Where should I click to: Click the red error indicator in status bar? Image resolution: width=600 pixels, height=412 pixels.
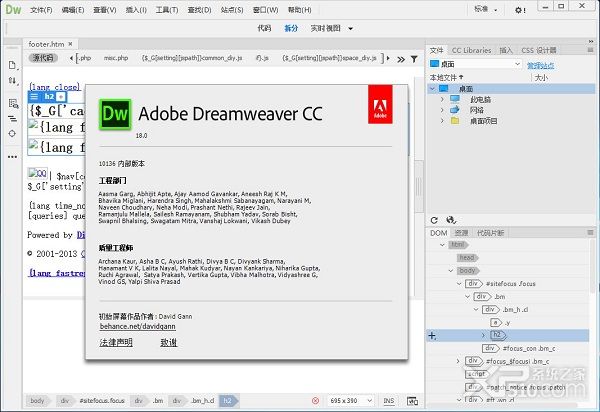[x=315, y=401]
